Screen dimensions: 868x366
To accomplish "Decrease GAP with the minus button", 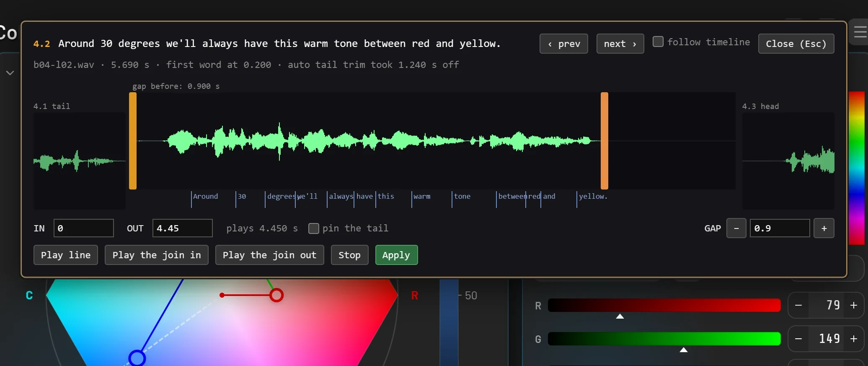I will point(736,228).
